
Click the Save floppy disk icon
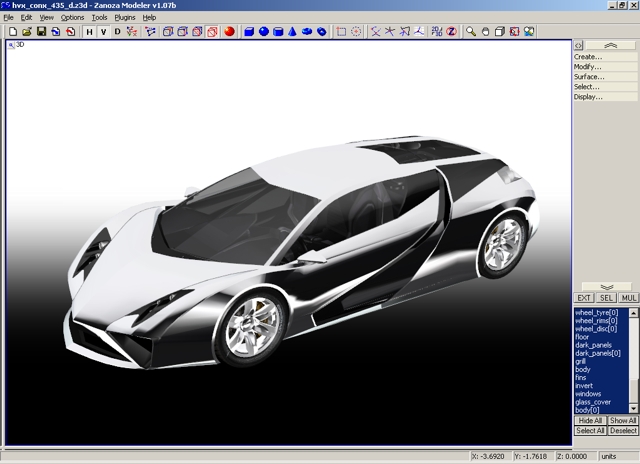pos(41,32)
